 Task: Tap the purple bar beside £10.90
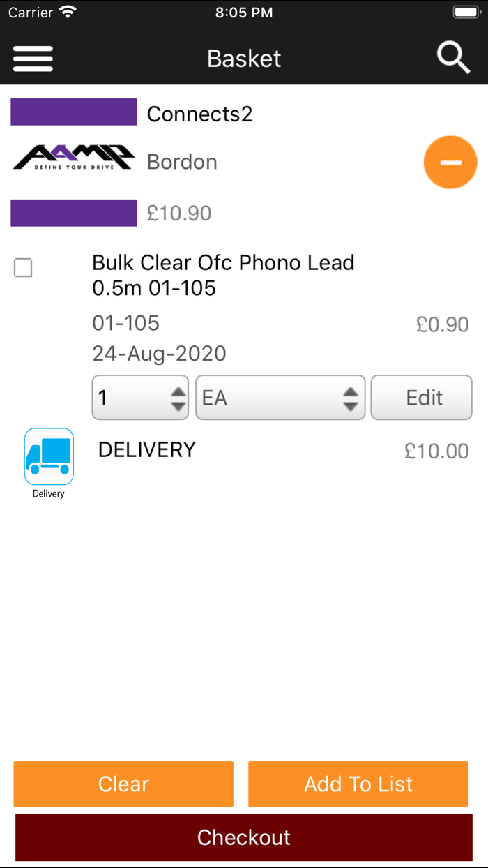click(74, 213)
